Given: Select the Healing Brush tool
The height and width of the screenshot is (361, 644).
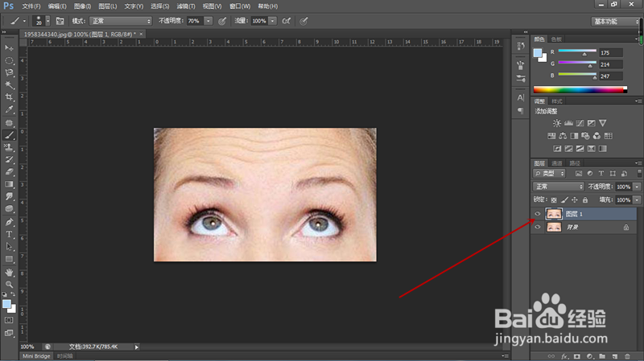Looking at the screenshot, I should click(9, 123).
